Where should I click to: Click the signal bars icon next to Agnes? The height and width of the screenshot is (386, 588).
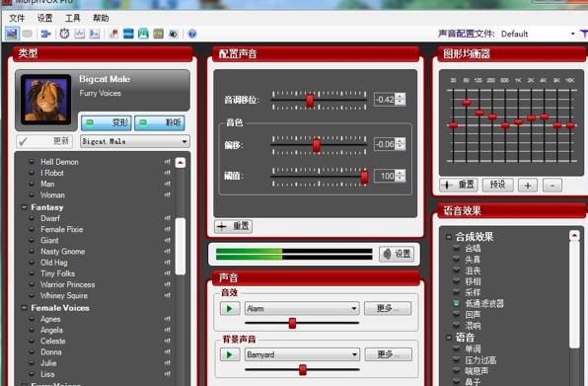(168, 319)
